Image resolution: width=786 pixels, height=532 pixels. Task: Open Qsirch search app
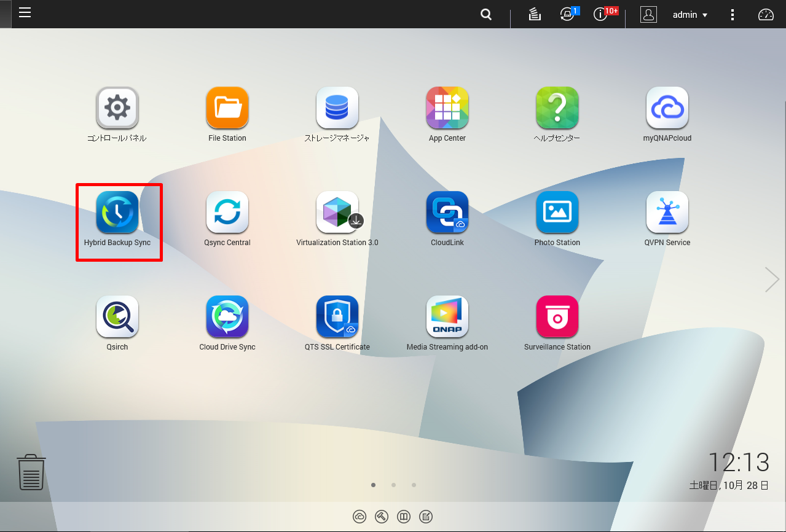117,317
